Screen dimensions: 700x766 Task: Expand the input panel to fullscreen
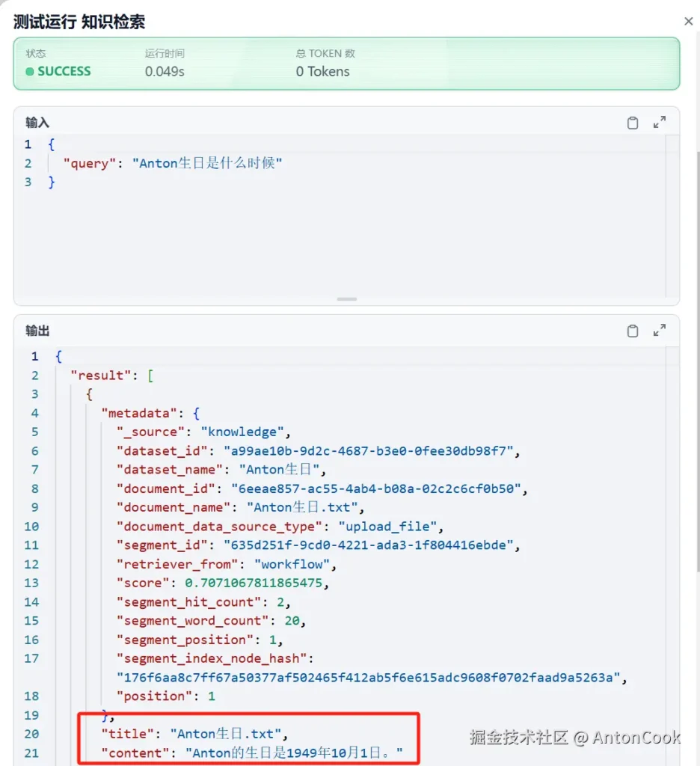[660, 123]
